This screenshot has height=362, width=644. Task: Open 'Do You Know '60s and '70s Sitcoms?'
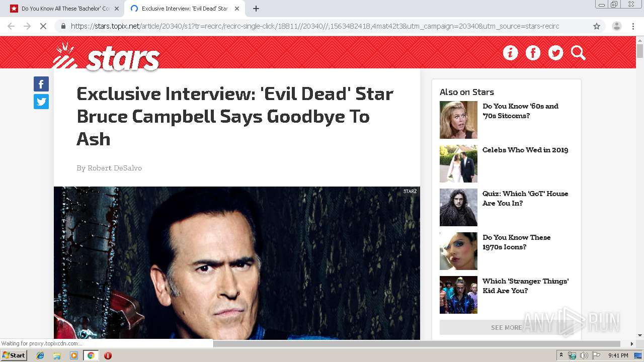[521, 111]
